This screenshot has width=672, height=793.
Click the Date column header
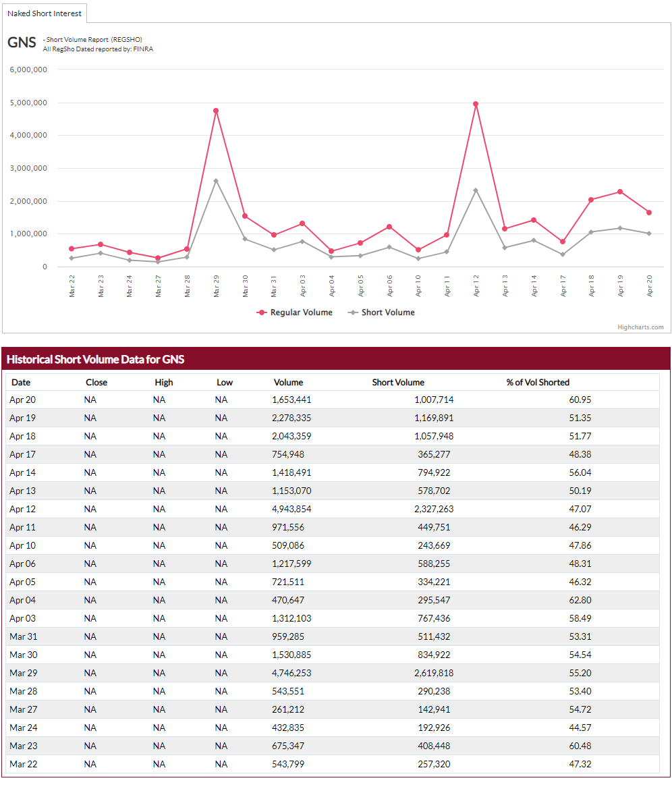tap(21, 383)
